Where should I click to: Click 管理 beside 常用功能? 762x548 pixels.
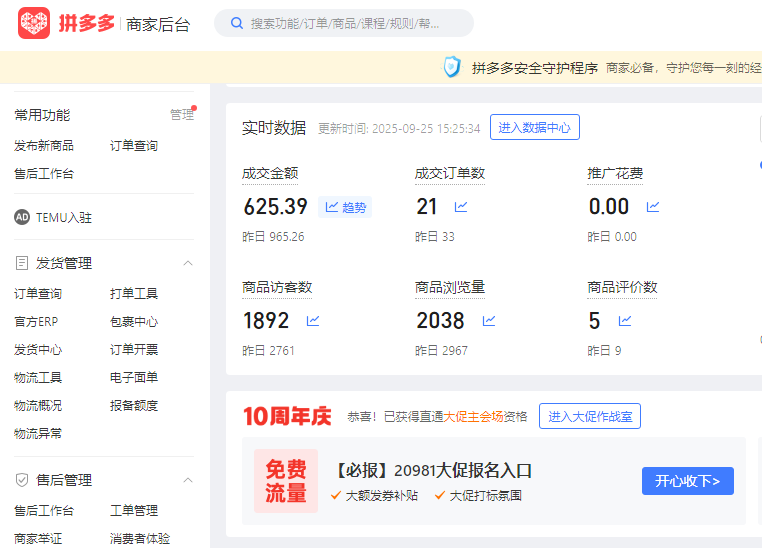[x=181, y=115]
